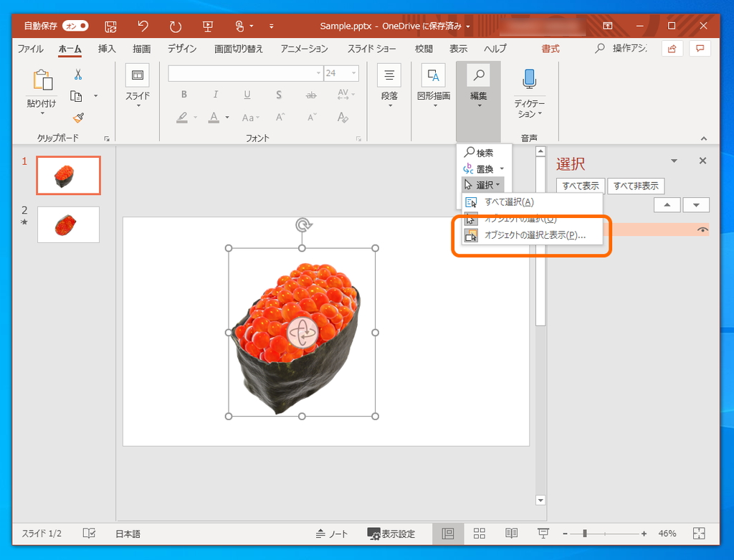Click the 3D model rotation handle
Image resolution: width=734 pixels, height=560 pixels.
(x=302, y=333)
